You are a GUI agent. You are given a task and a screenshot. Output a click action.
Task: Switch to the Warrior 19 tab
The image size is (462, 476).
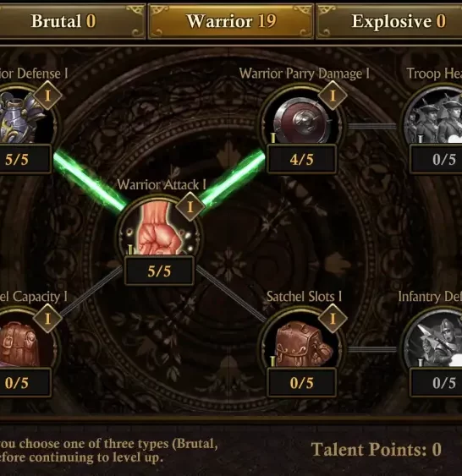click(x=231, y=21)
